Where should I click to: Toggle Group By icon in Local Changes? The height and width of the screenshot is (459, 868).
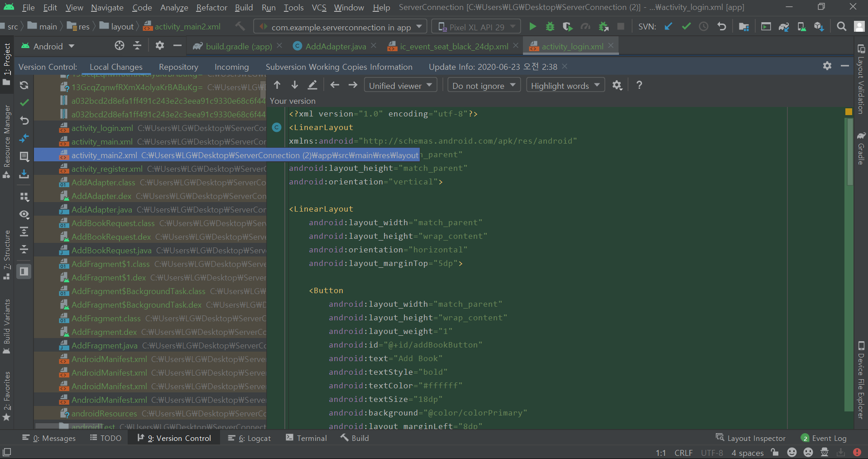pyautogui.click(x=24, y=197)
